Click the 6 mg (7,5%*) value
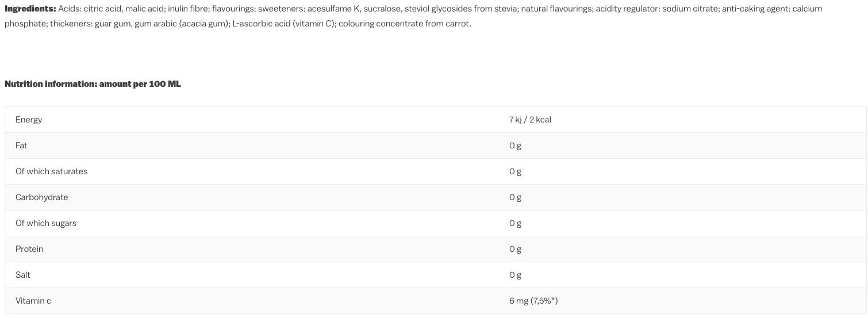The height and width of the screenshot is (318, 868). 533,301
